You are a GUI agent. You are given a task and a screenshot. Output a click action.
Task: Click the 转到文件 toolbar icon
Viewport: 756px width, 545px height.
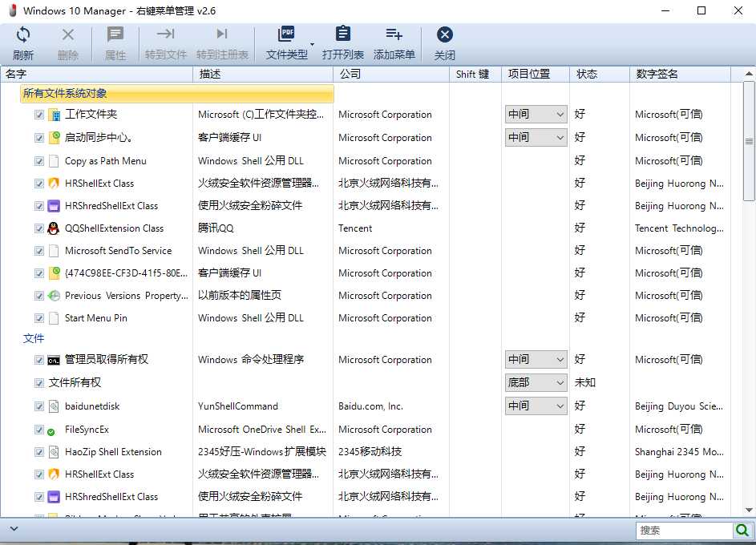165,34
